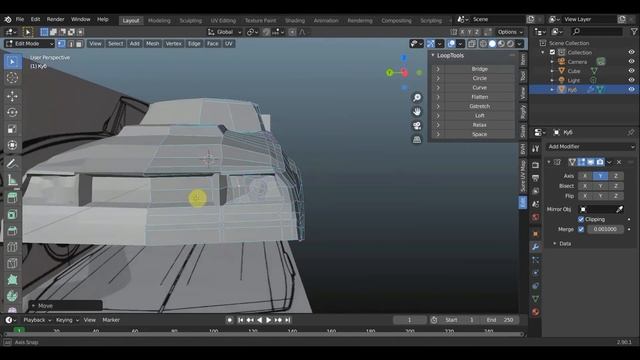Hide the Cube object in outliner
This screenshot has height=360, width=640.
click(x=631, y=71)
